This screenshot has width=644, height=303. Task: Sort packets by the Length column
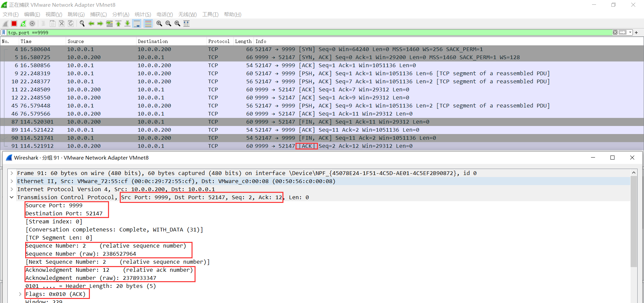click(x=244, y=41)
